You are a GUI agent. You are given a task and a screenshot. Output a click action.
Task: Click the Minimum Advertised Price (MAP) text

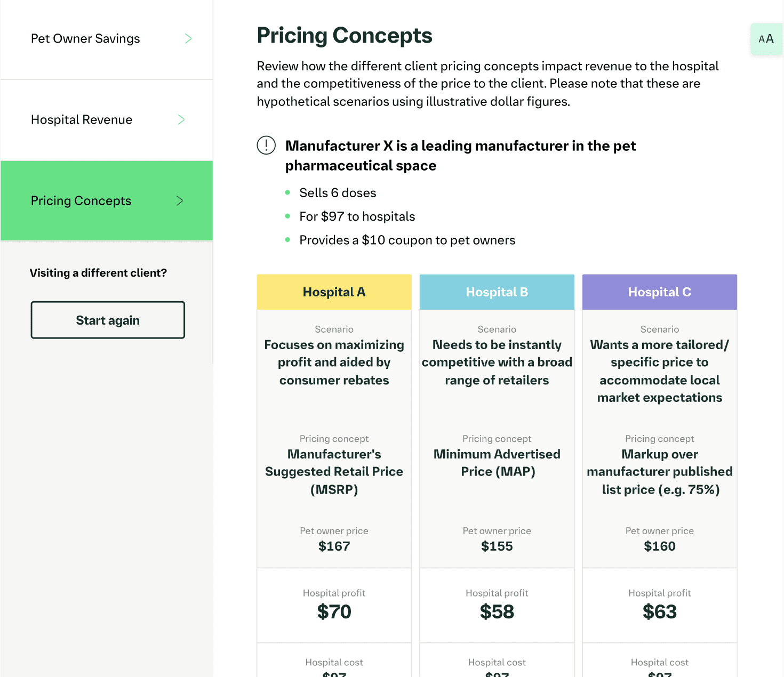pyautogui.click(x=497, y=463)
